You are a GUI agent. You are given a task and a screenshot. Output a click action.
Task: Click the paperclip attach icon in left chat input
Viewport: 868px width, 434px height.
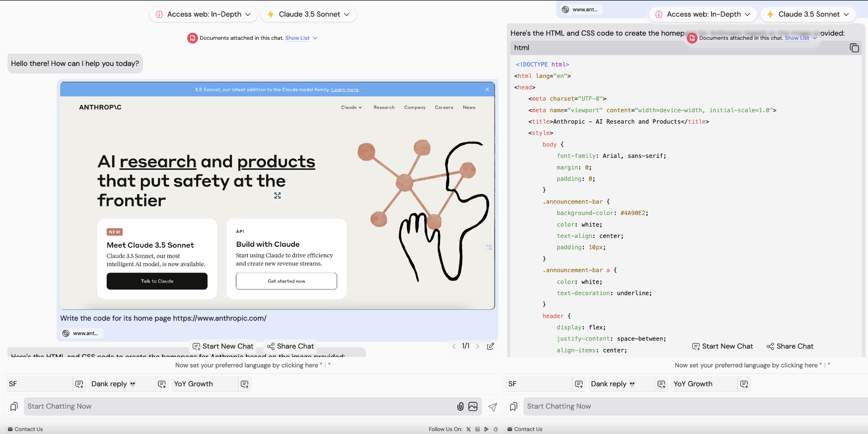click(x=460, y=406)
